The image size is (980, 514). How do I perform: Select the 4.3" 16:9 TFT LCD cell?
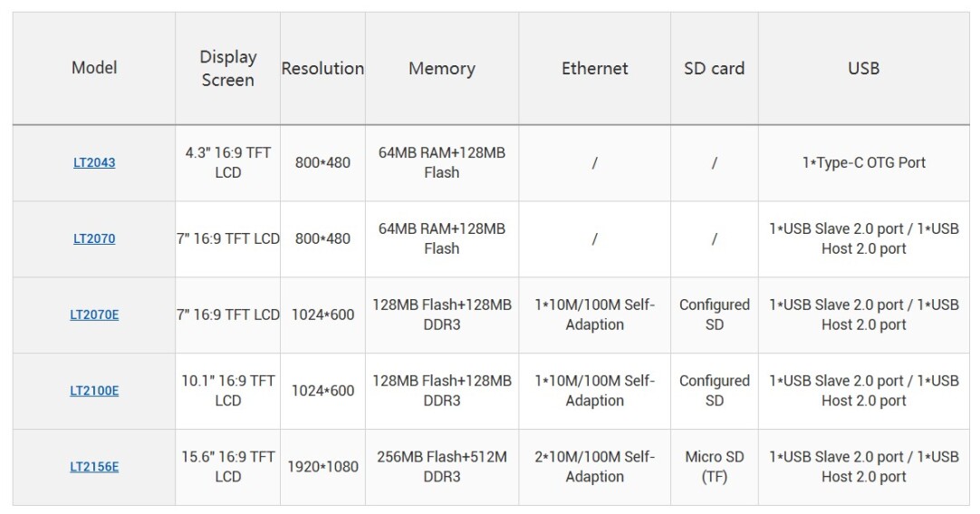point(228,163)
